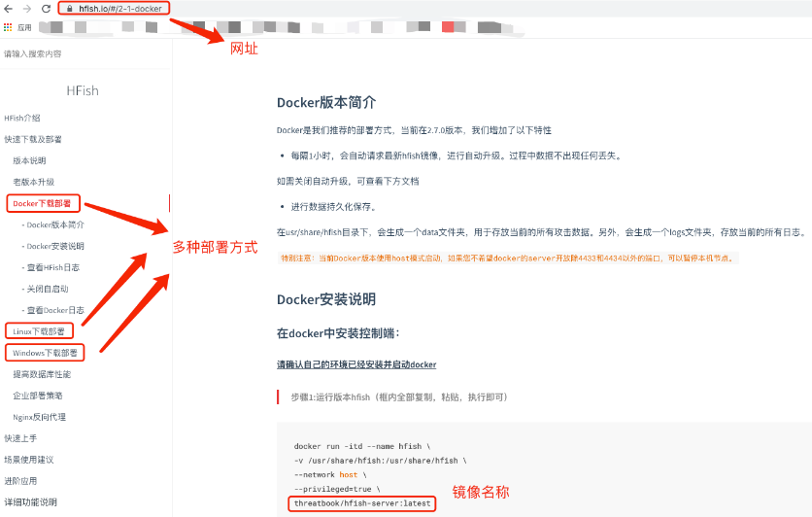
Task: Open Windows下载部署 sidebar entry
Action: (x=45, y=353)
